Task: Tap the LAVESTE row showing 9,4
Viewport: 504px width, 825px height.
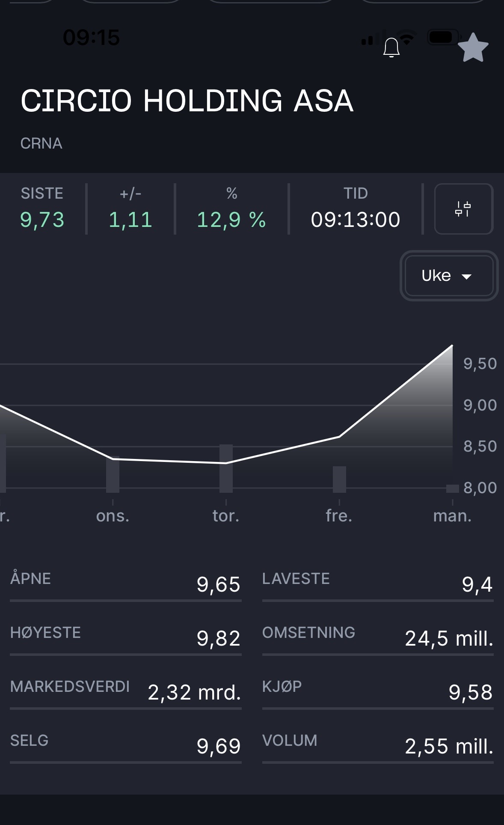Action: (378, 584)
